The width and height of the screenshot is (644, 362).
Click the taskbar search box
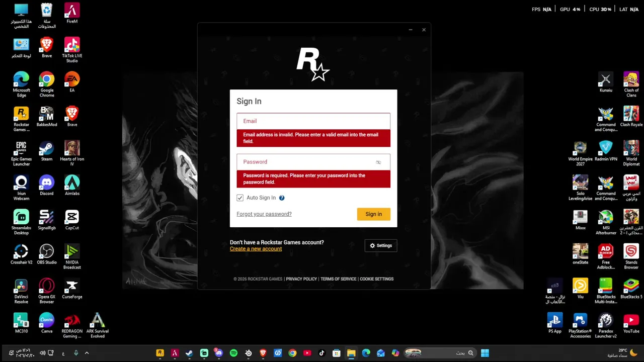tap(441, 353)
